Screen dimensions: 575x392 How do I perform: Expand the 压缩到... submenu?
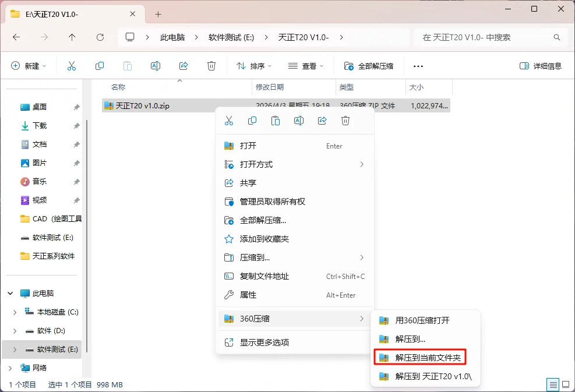click(362, 257)
